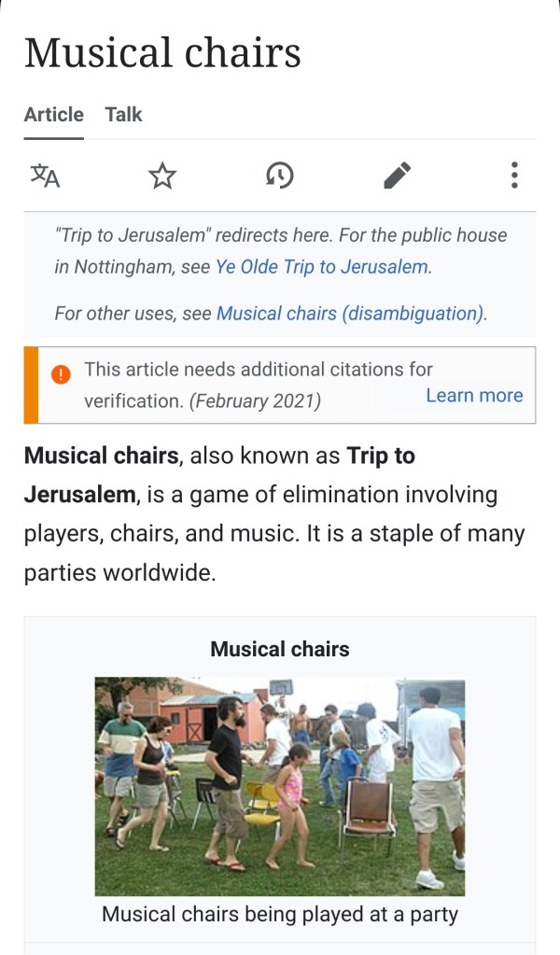Open the musical chairs party photo

[x=280, y=786]
